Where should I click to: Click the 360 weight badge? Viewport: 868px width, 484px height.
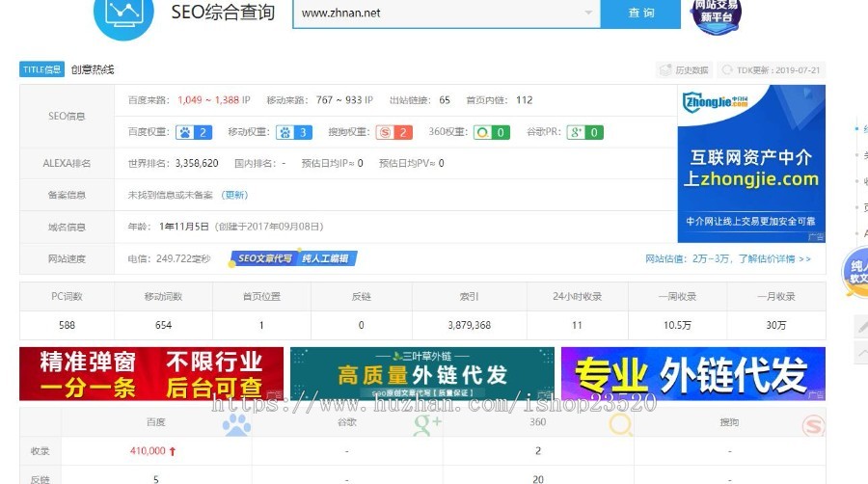tap(492, 133)
